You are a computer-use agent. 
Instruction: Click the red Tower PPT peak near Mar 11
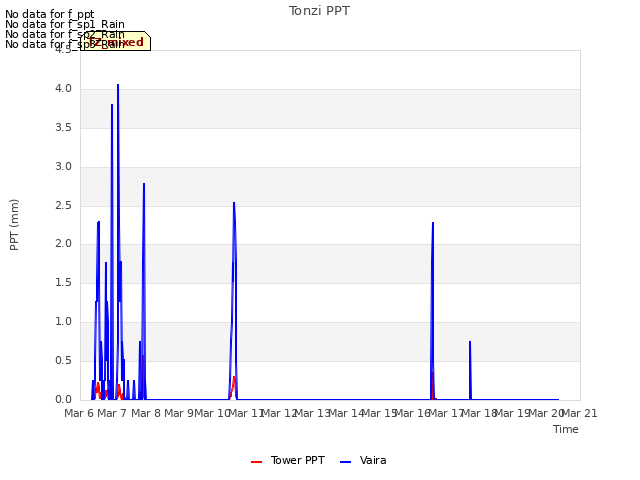234,378
